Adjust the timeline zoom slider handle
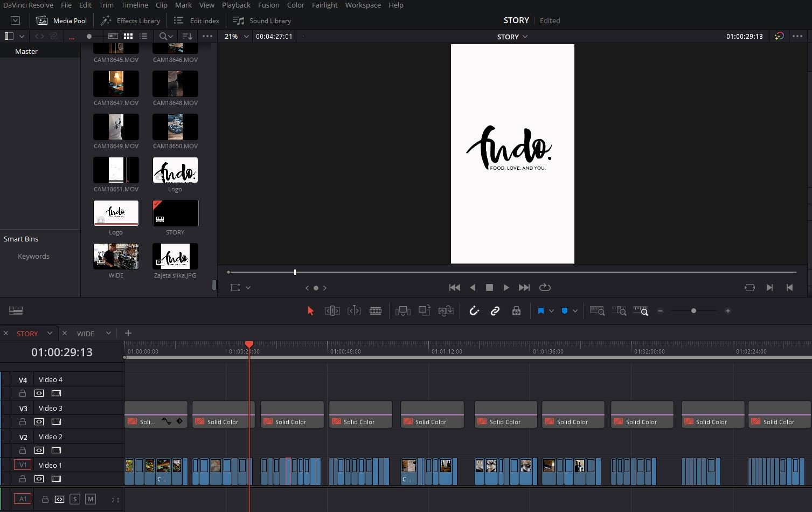Screen dimensions: 812x512 tap(693, 311)
